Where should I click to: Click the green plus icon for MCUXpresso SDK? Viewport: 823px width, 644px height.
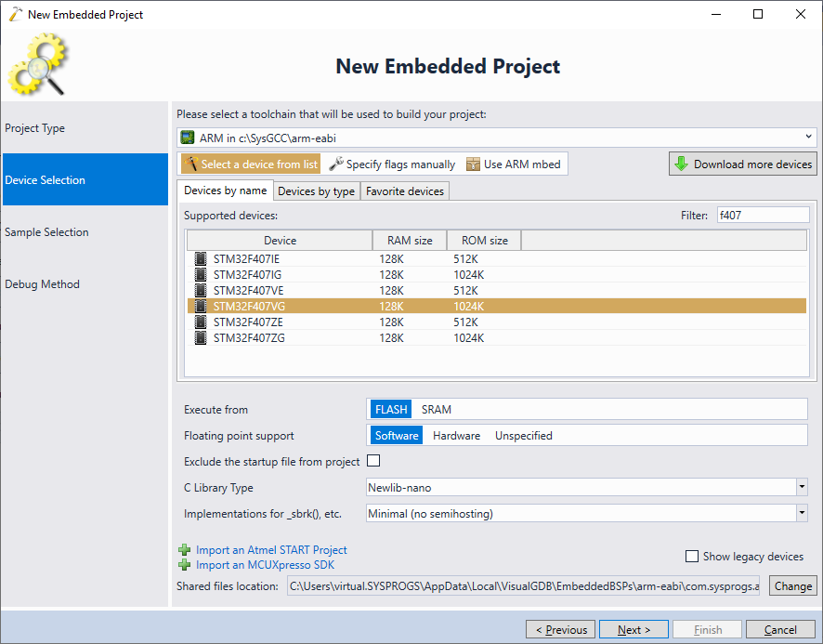(185, 565)
